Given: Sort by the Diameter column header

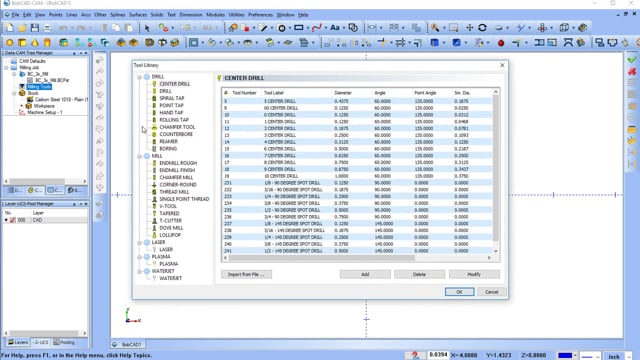Looking at the screenshot, I should pos(343,93).
